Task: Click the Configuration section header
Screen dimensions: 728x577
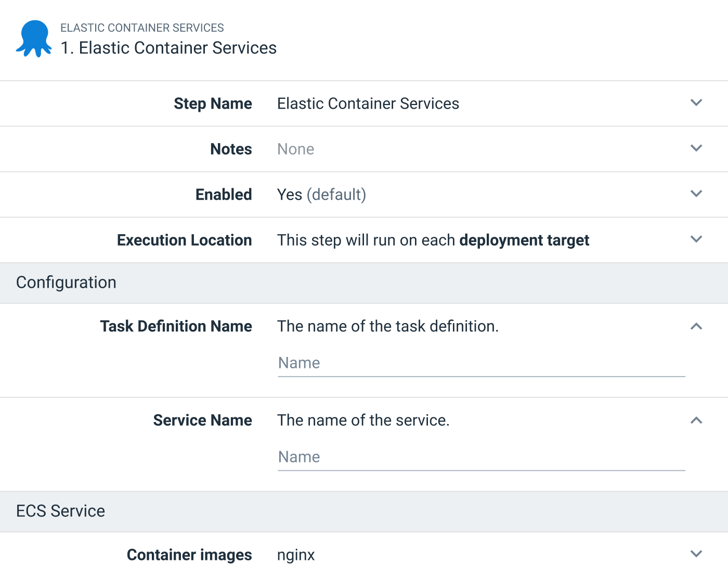Action: 67,283
